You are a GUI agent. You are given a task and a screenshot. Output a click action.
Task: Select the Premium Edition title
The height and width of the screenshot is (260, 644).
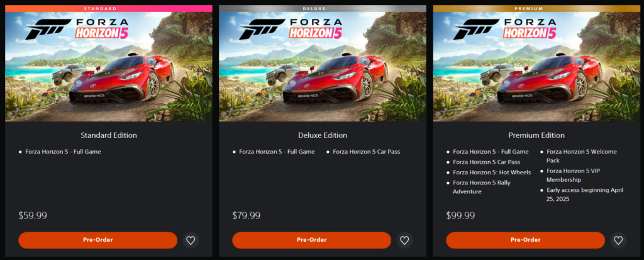537,135
